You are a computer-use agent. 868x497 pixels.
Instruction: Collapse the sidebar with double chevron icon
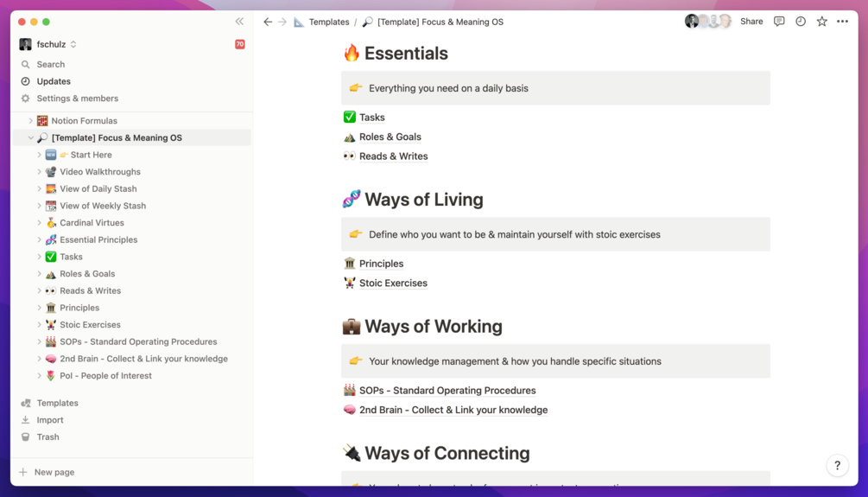(239, 22)
